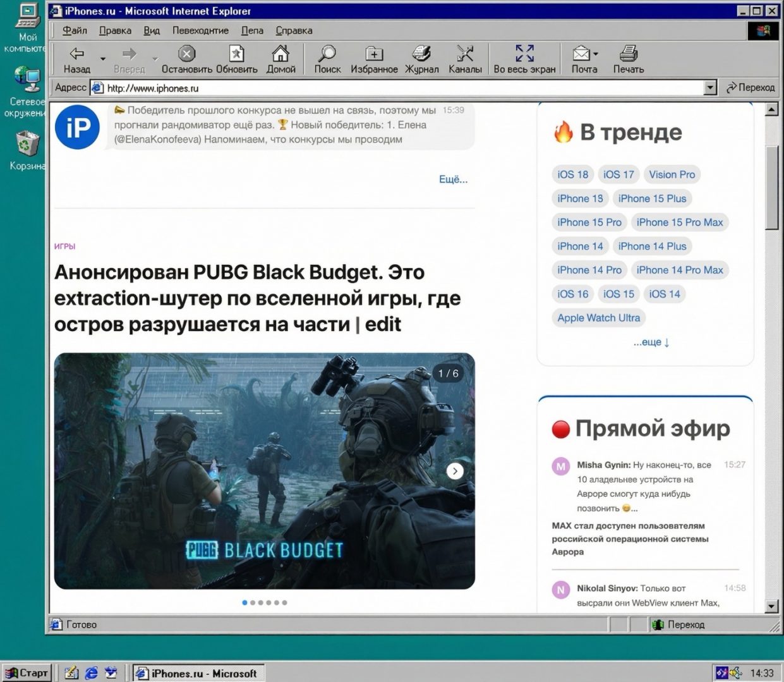Go to Home (Домой) toolbar icon
Screen dimensions: 784x682
[x=280, y=54]
